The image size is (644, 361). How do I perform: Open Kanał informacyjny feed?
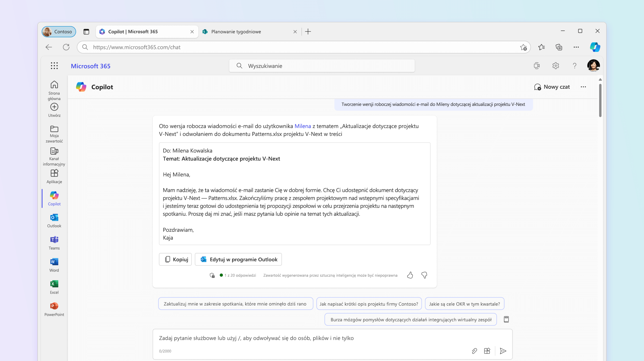click(54, 157)
